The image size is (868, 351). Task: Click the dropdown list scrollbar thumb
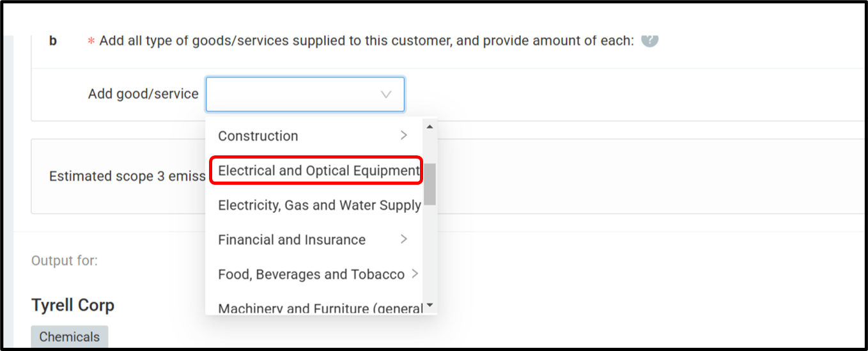point(430,184)
